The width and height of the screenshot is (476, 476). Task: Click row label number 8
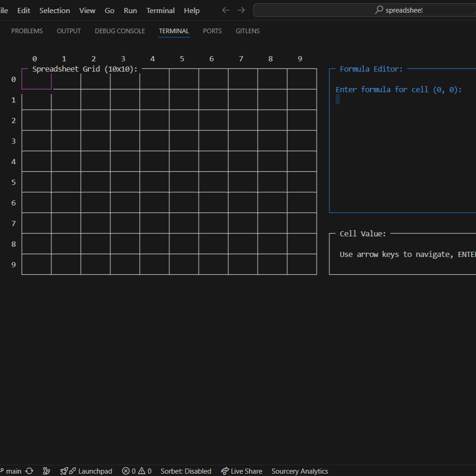pyautogui.click(x=14, y=244)
